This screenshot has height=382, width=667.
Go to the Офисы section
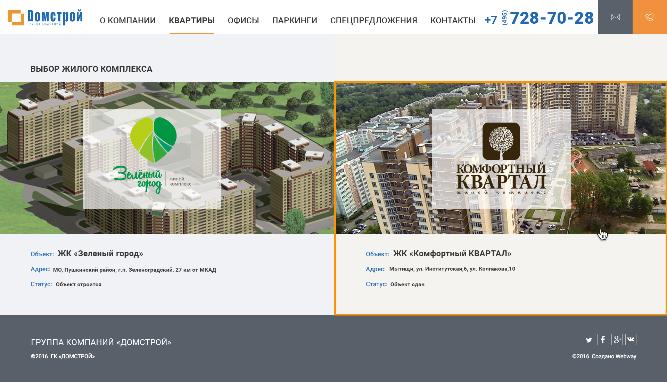(x=243, y=20)
